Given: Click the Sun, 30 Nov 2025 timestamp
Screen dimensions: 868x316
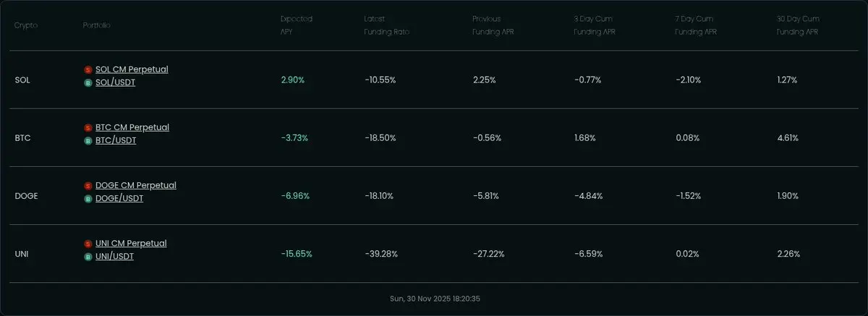Looking at the screenshot, I should click(434, 298).
